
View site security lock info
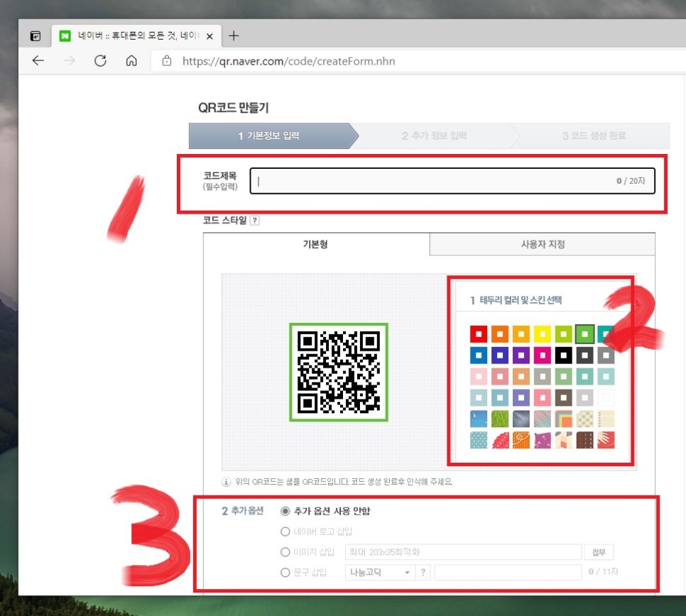click(x=167, y=61)
